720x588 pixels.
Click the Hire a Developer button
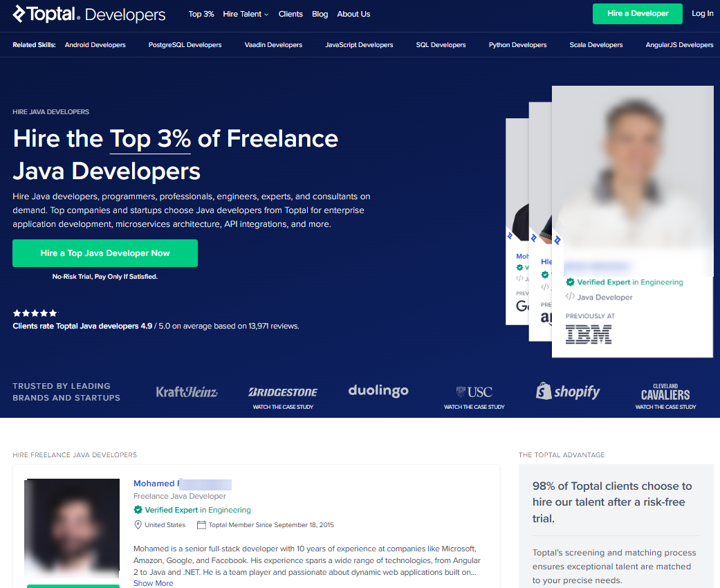coord(637,14)
